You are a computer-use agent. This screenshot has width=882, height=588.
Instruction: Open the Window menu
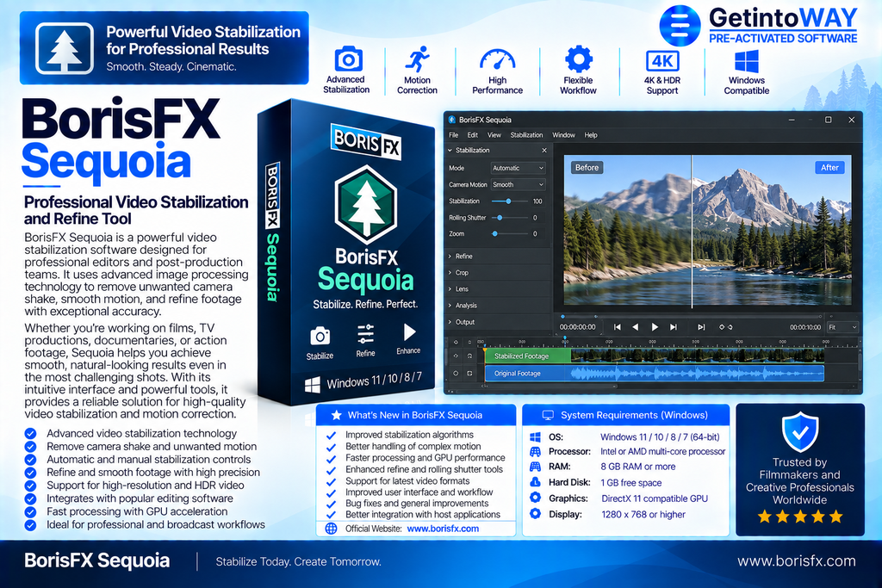(x=563, y=135)
